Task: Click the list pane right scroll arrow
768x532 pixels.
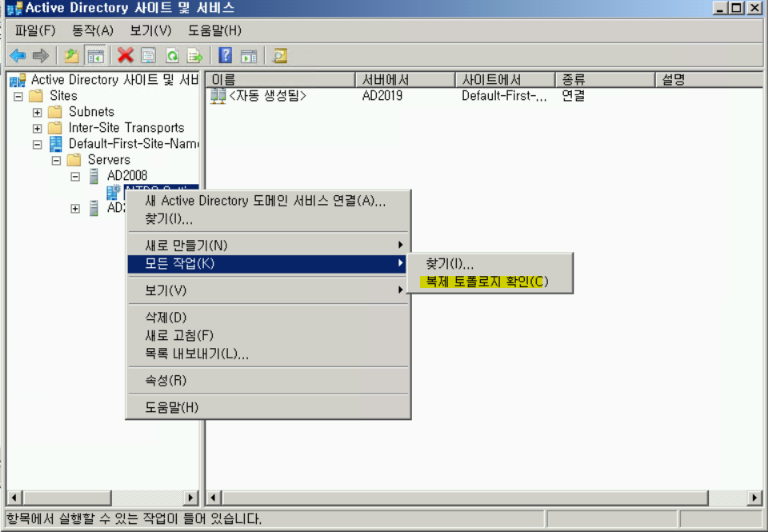Action: click(754, 498)
